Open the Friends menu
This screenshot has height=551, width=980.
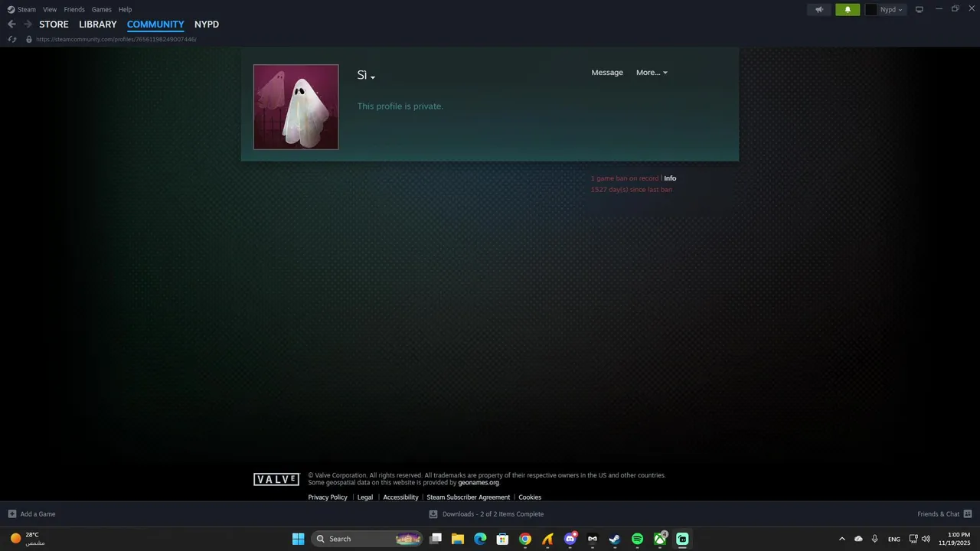pos(74,9)
